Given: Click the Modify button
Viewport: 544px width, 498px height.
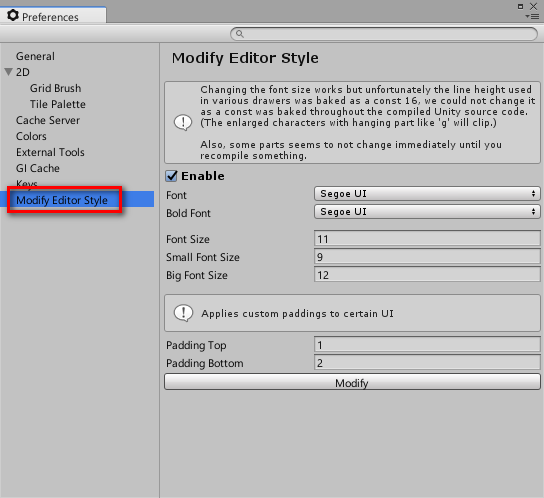Looking at the screenshot, I should (352, 382).
